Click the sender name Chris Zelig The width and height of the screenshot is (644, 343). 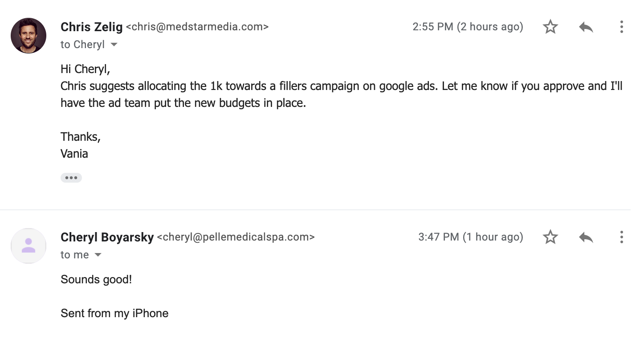coord(91,27)
